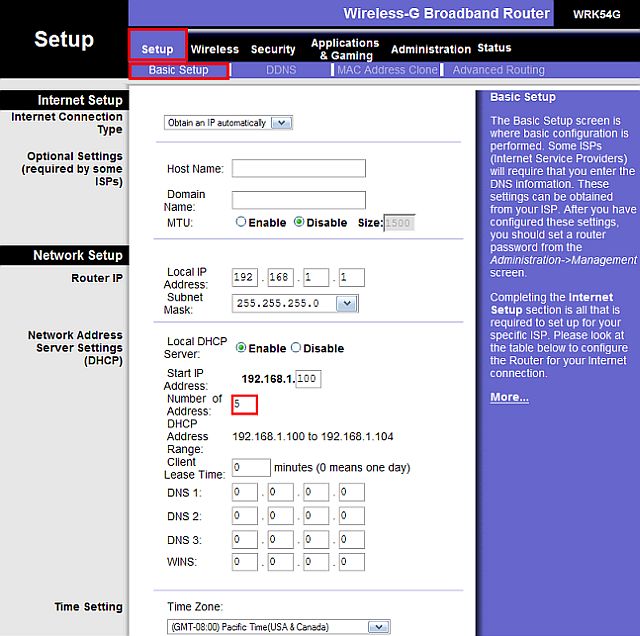Open the Security tab
The image size is (640, 636).
(x=273, y=49)
